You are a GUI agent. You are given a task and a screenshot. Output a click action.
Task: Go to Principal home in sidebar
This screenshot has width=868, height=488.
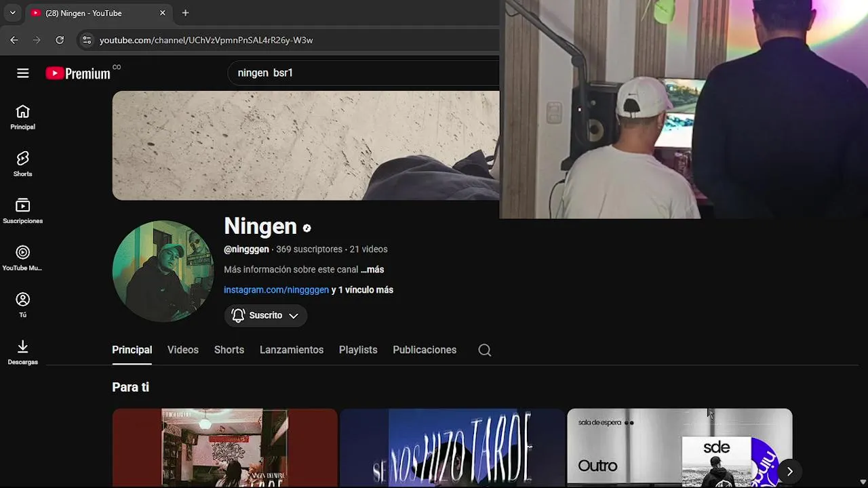[22, 117]
